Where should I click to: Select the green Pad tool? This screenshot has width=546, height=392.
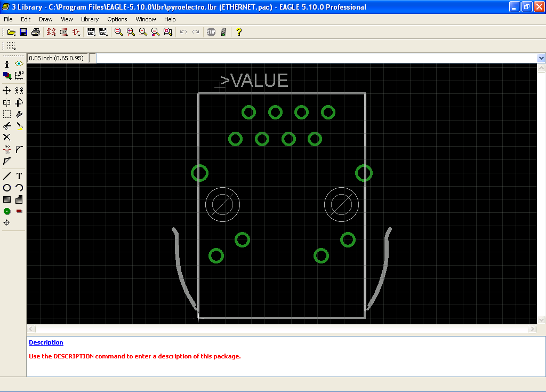click(7, 211)
